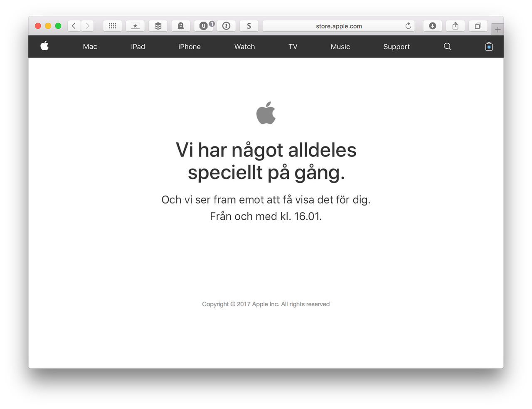Go forward with the Safari forward arrow
The height and width of the screenshot is (409, 532).
pos(87,26)
